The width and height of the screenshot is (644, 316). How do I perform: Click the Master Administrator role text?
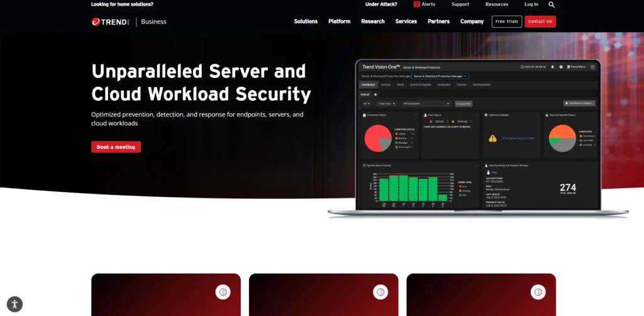[498, 189]
